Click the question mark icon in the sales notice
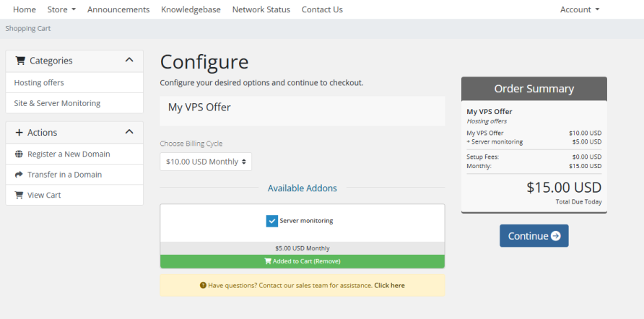Screen dimensions: 644x319 tap(203, 285)
